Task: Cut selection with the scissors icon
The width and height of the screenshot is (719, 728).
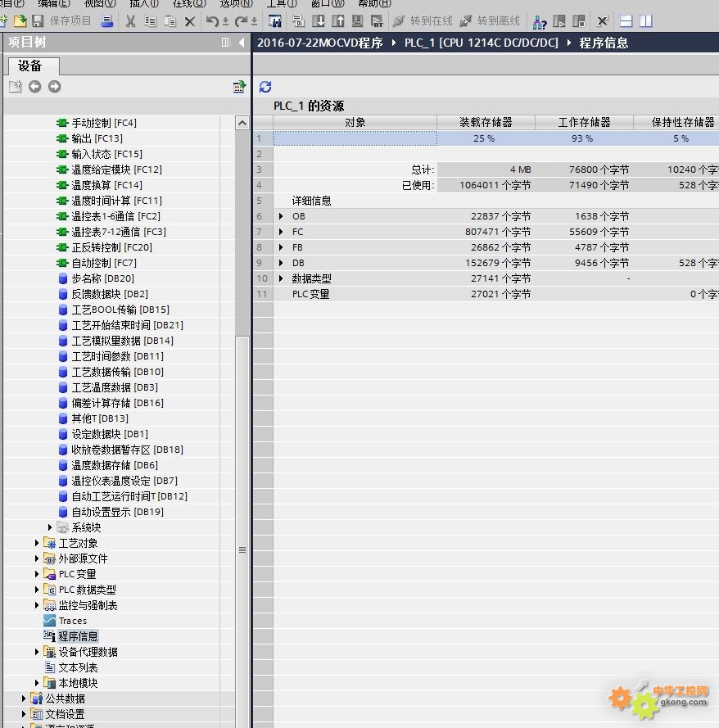Action: tap(130, 21)
